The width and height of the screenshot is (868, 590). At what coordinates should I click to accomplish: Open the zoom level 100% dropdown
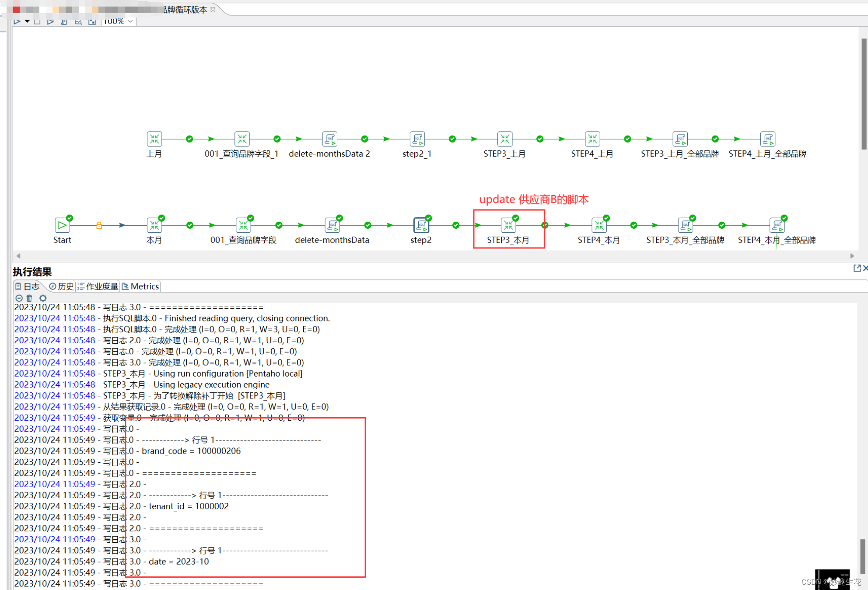coord(129,21)
